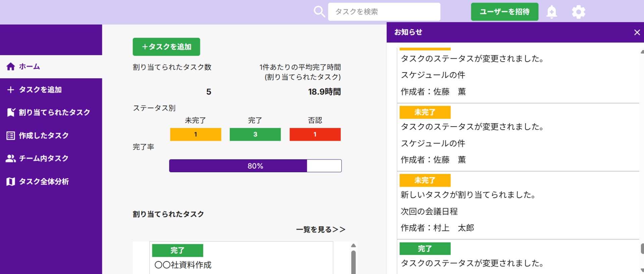
Task: Click the 割り当てられたタスク section heading
Action: pos(168,214)
